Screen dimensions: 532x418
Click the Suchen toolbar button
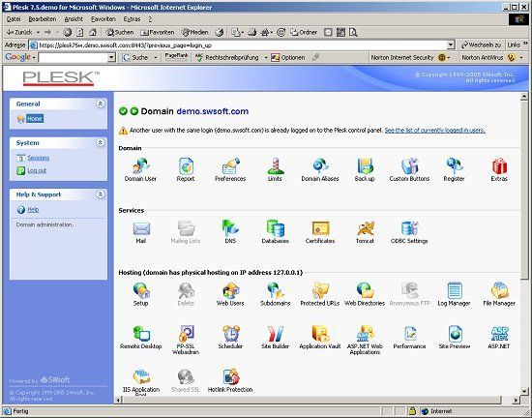[120, 32]
